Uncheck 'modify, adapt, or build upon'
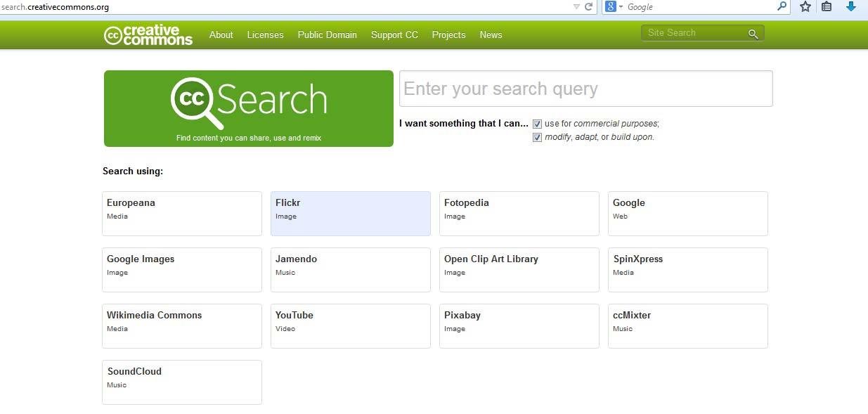The height and width of the screenshot is (414, 868). (538, 137)
